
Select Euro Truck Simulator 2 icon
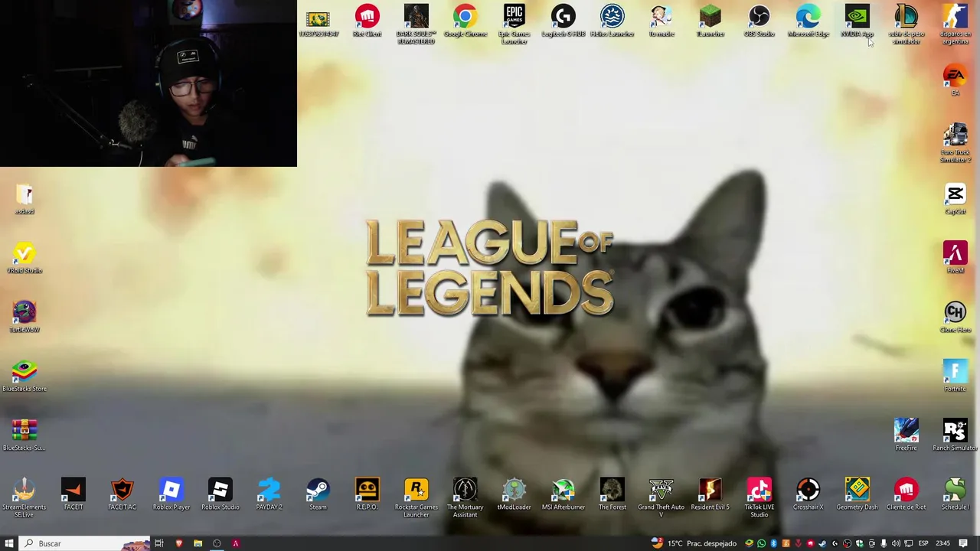(x=955, y=142)
